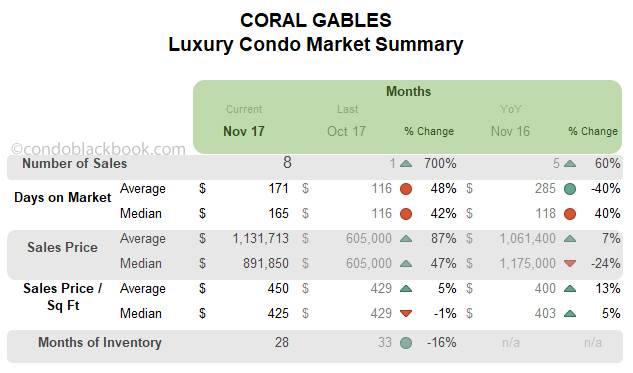Click the green circle next to -40% change

point(570,189)
